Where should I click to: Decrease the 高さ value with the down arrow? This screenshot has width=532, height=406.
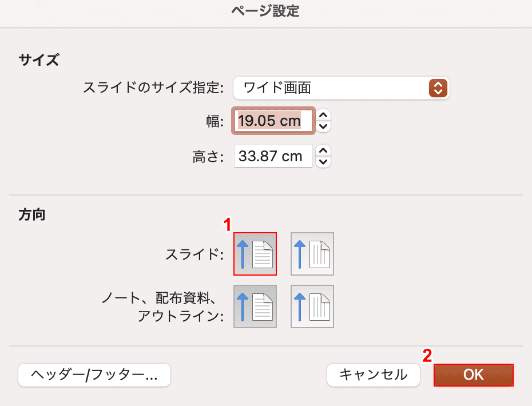pos(323,162)
